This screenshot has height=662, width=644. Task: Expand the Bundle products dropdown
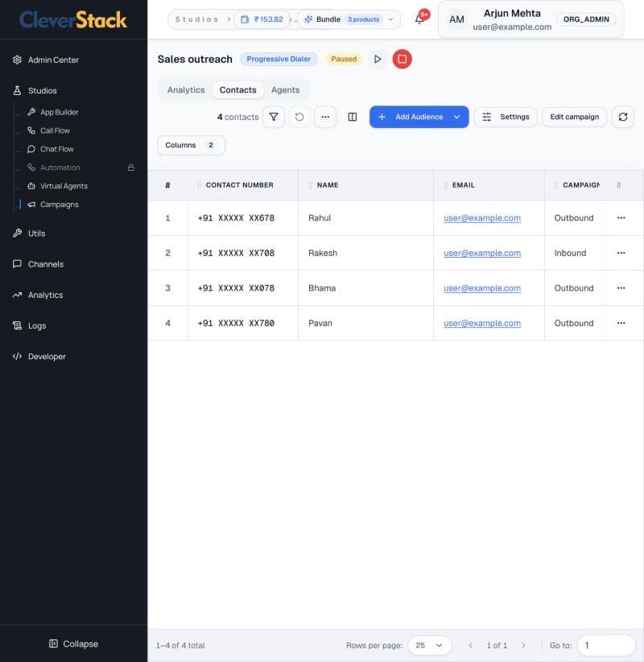coord(349,19)
